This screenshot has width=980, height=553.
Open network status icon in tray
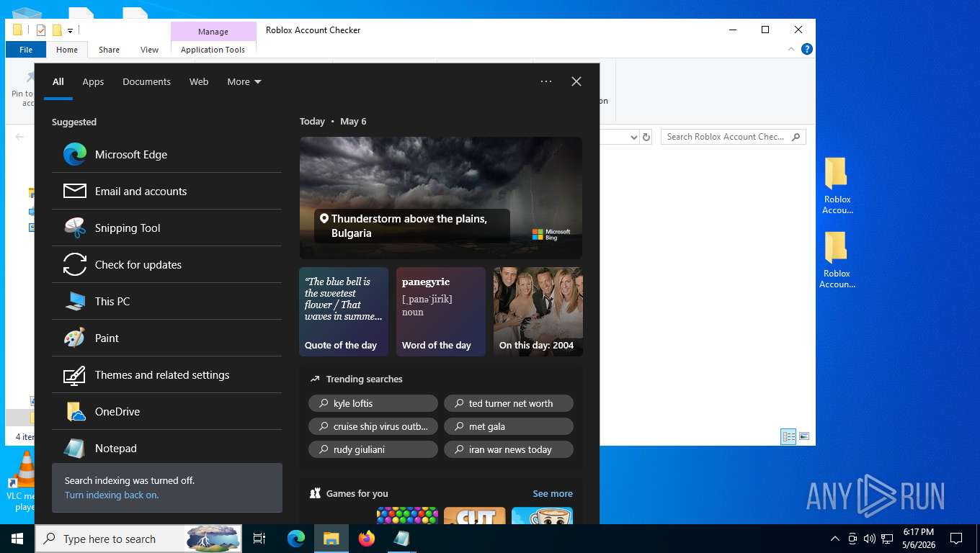886,539
